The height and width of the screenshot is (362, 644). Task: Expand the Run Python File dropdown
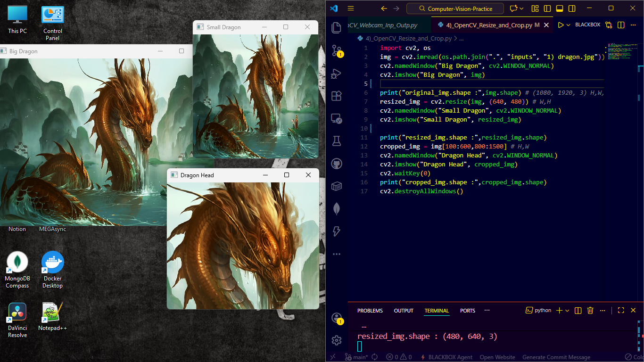tap(568, 25)
